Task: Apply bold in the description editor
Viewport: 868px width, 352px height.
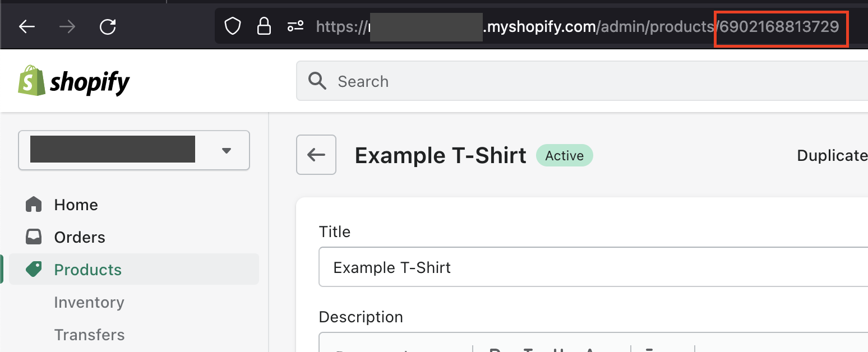Action: 494,350
